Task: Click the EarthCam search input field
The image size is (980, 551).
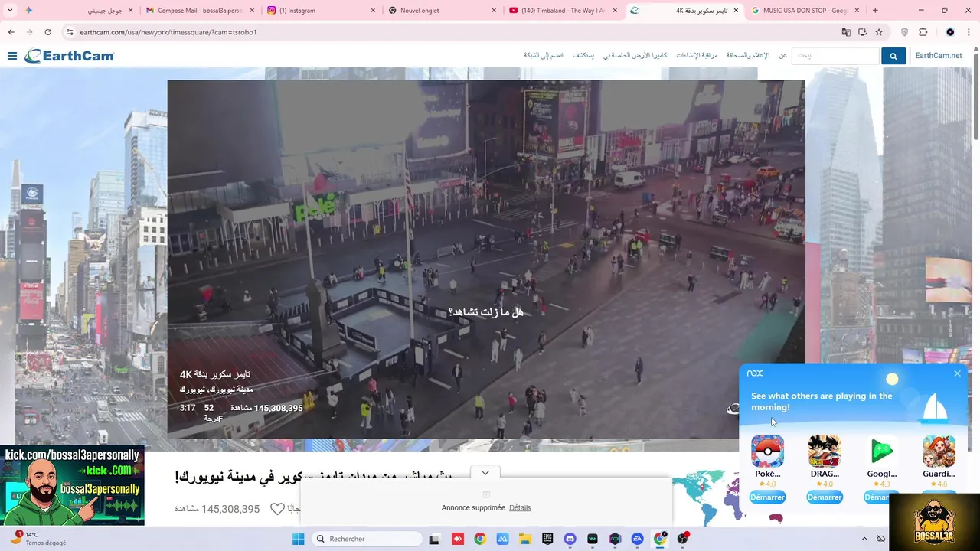Action: tap(835, 56)
